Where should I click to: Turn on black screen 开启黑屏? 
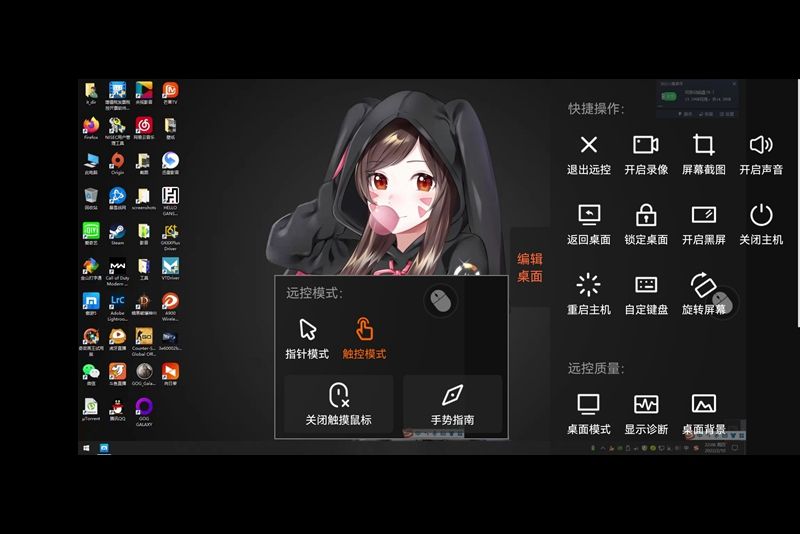pyautogui.click(x=704, y=224)
